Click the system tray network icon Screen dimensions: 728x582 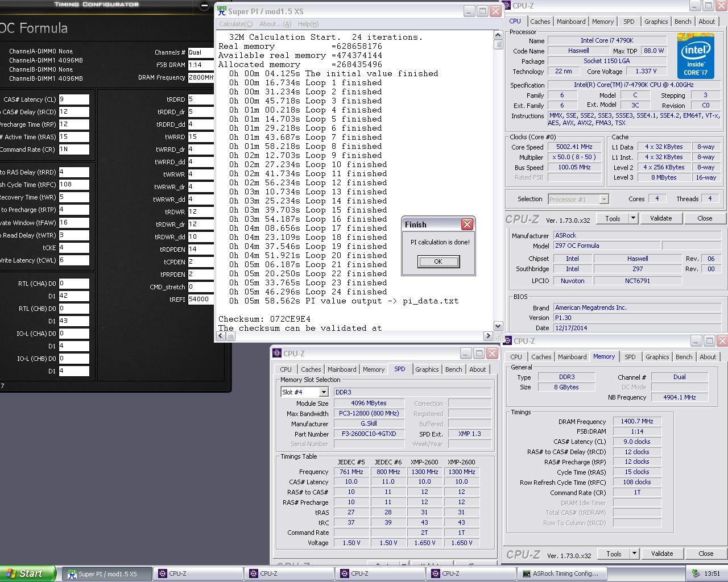696,573
